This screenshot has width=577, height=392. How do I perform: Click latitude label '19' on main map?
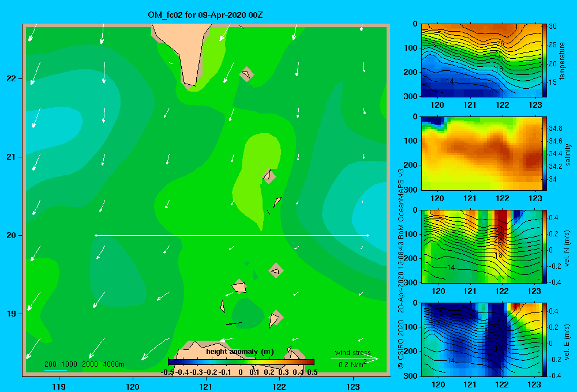11,314
